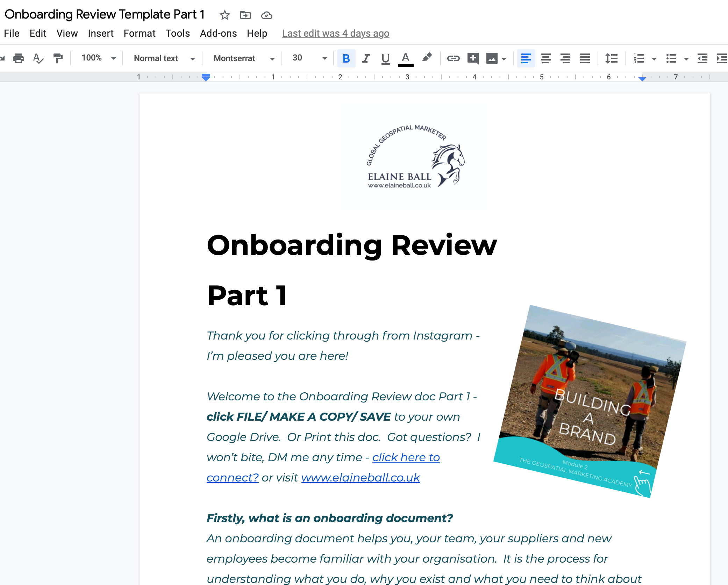
Task: Expand the image insert dropdown arrow
Action: [504, 59]
